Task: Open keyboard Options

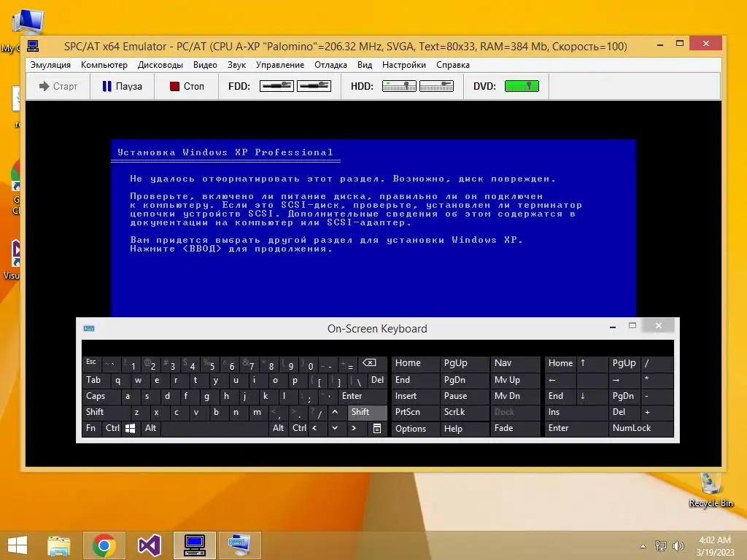Action: pos(415,428)
